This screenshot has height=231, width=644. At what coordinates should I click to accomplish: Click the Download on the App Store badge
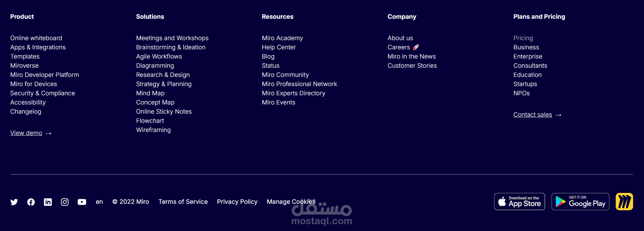pyautogui.click(x=520, y=202)
